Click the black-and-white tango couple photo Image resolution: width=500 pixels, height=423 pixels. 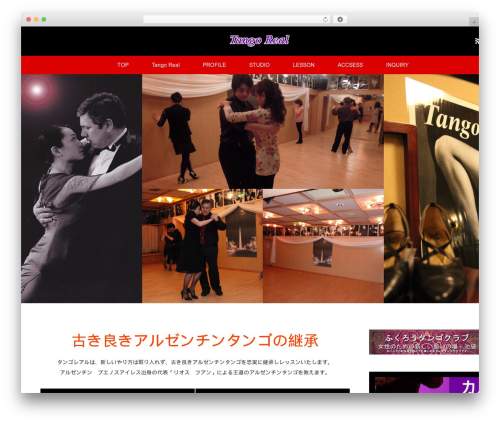(x=82, y=188)
